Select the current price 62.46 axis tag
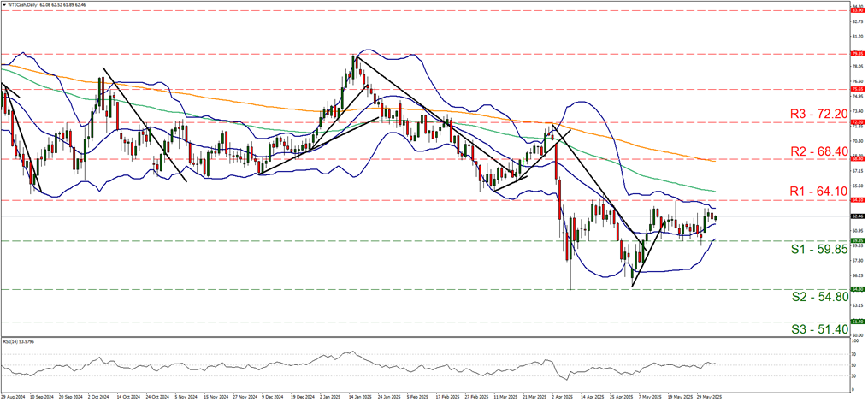Image resolution: width=868 pixels, height=402 pixels. click(856, 216)
